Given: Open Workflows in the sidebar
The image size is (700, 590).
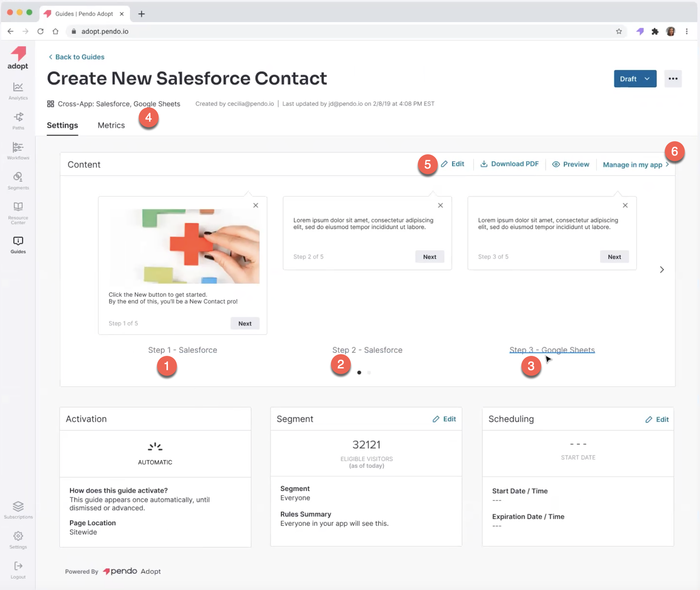Looking at the screenshot, I should point(18,151).
